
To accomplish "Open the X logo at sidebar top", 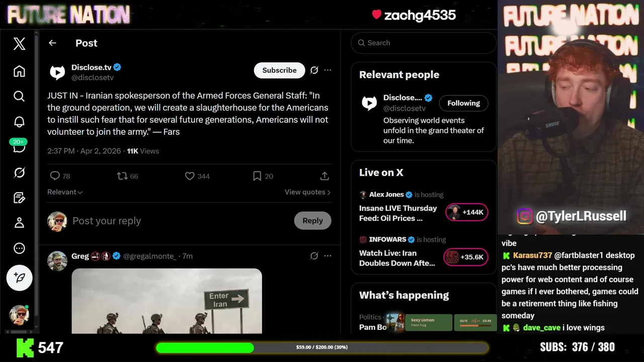I will 19,44.
